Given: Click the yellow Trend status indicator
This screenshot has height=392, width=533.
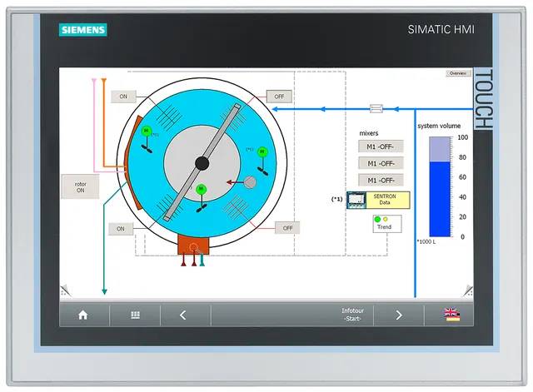Looking at the screenshot, I should pos(385,219).
